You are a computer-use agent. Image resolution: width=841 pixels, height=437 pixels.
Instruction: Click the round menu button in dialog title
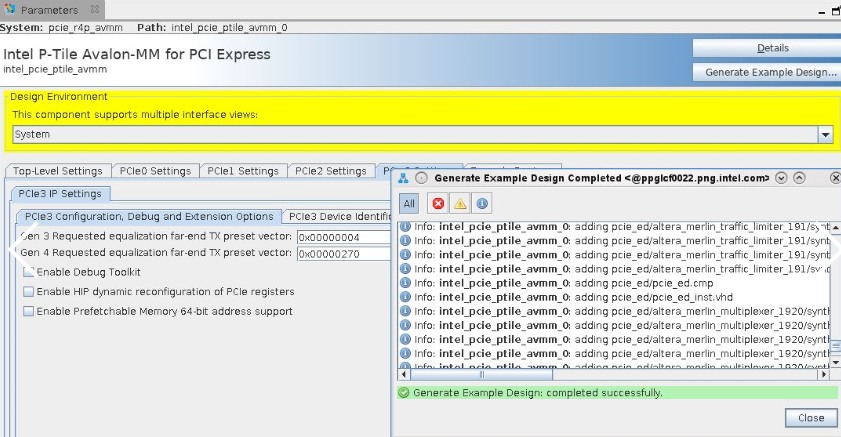click(422, 178)
